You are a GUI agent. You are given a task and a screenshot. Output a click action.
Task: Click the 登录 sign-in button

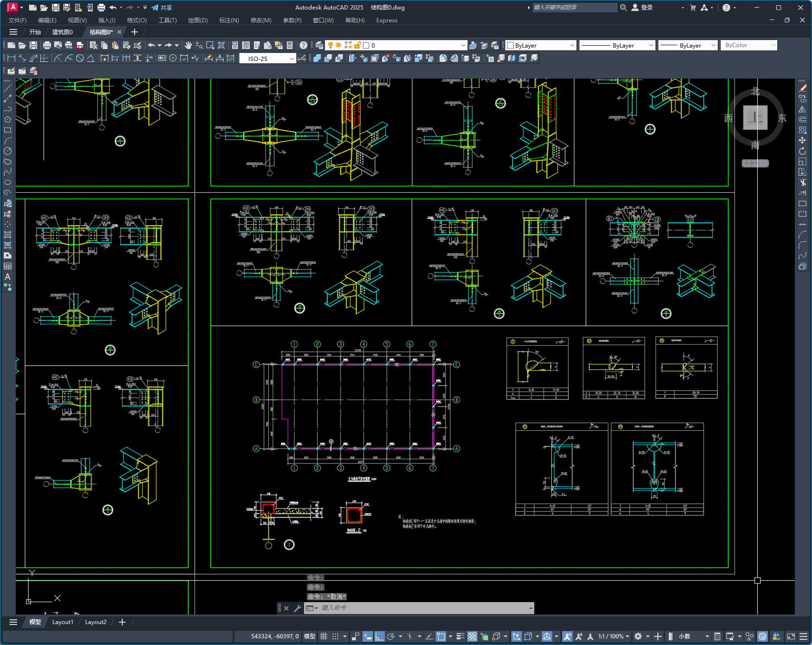tap(642, 8)
